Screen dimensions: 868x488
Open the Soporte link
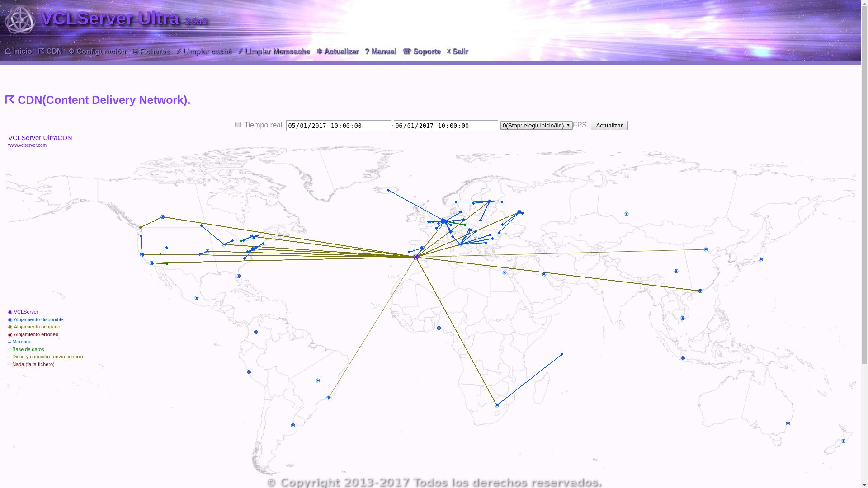[x=422, y=52]
